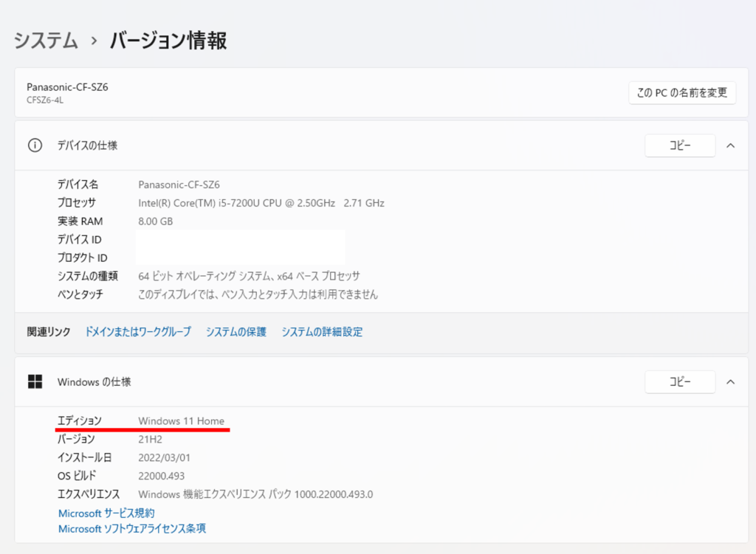Select the 64 ビット system type text
This screenshot has width=756, height=554.
tap(249, 276)
